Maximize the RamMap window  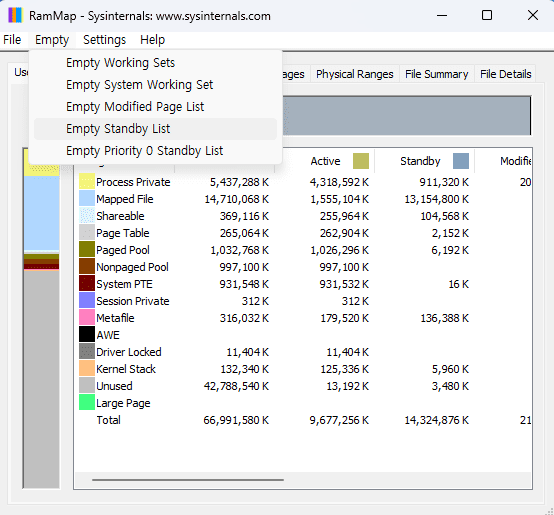pyautogui.click(x=487, y=15)
